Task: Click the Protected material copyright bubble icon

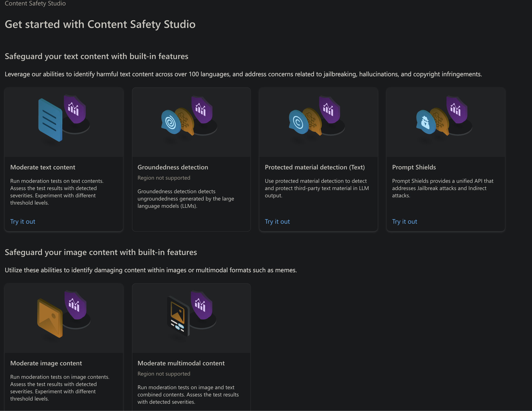Action: pyautogui.click(x=298, y=122)
